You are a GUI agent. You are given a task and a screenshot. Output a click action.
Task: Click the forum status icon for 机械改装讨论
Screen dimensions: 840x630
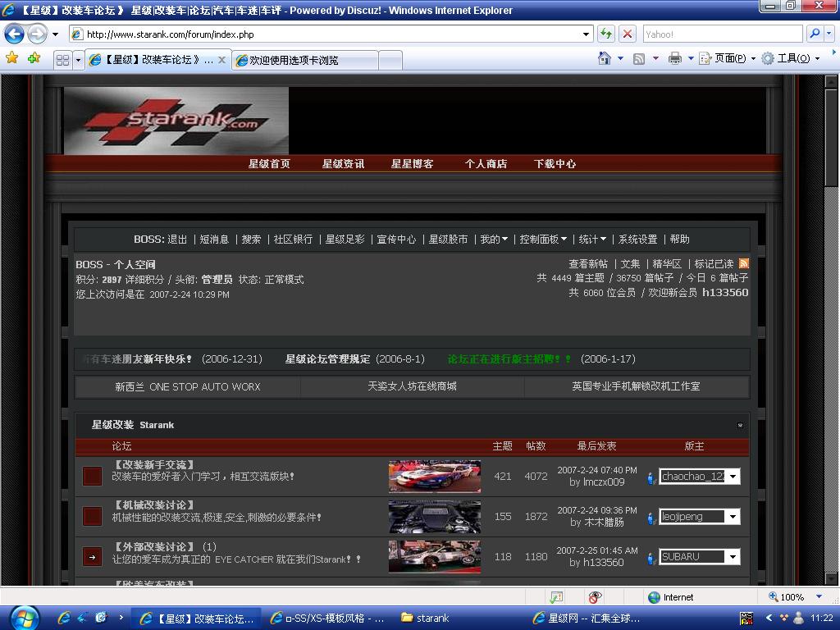coord(92,517)
